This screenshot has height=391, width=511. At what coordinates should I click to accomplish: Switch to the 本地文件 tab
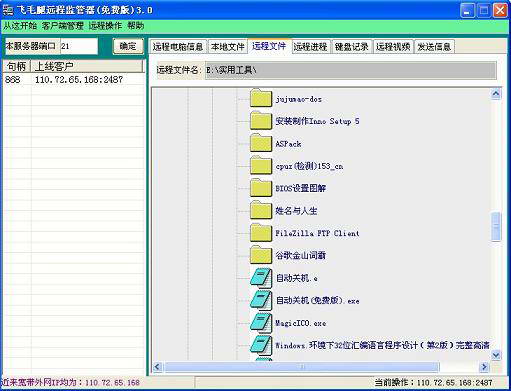(x=228, y=47)
